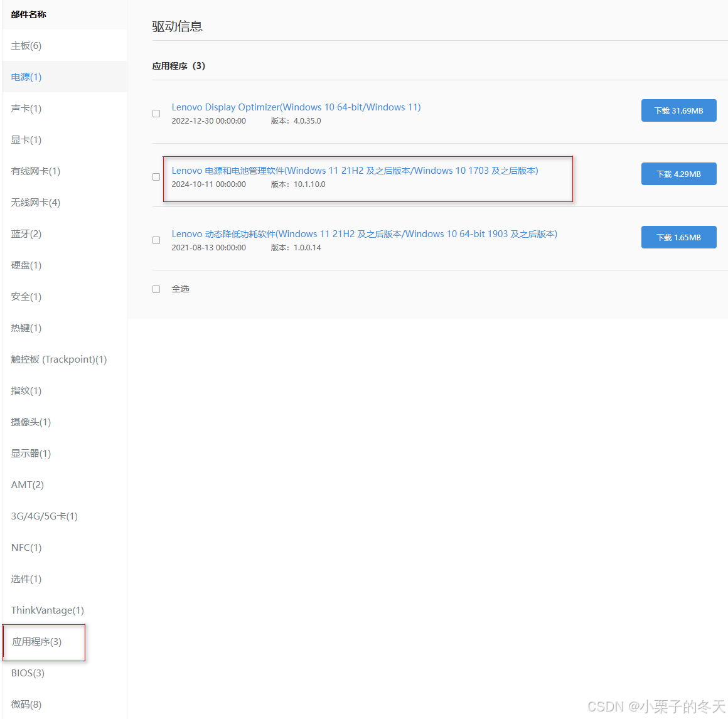Image resolution: width=728 pixels, height=719 pixels.
Task: Click the 部件名称 sidebar header
Action: click(x=29, y=14)
